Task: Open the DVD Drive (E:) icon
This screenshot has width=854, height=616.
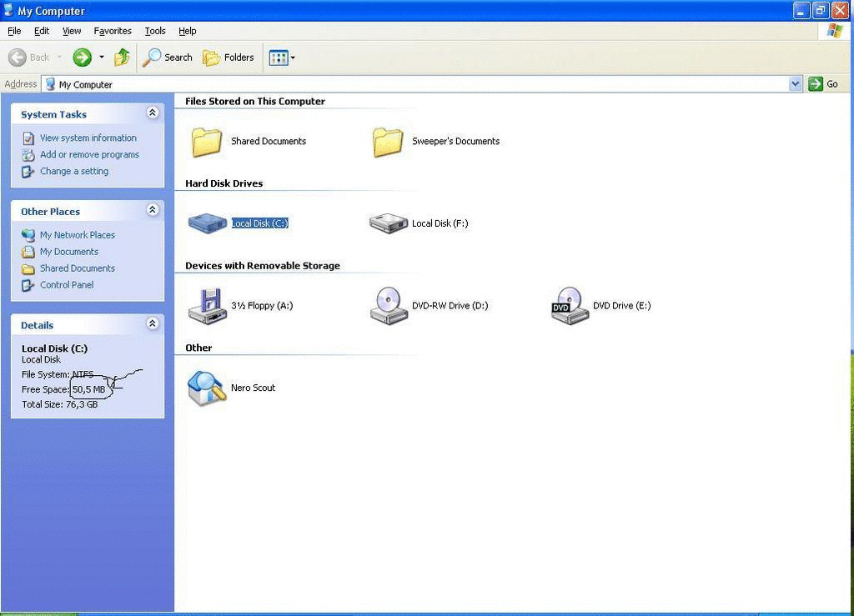Action: click(x=570, y=306)
